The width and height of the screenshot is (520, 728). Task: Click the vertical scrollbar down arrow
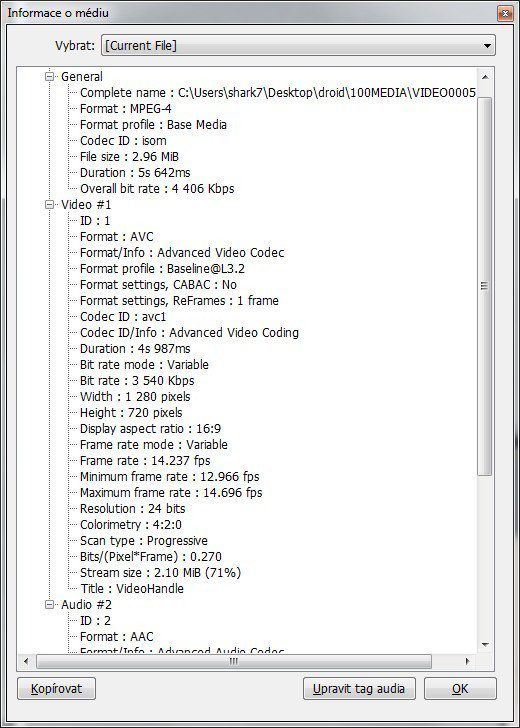485,644
